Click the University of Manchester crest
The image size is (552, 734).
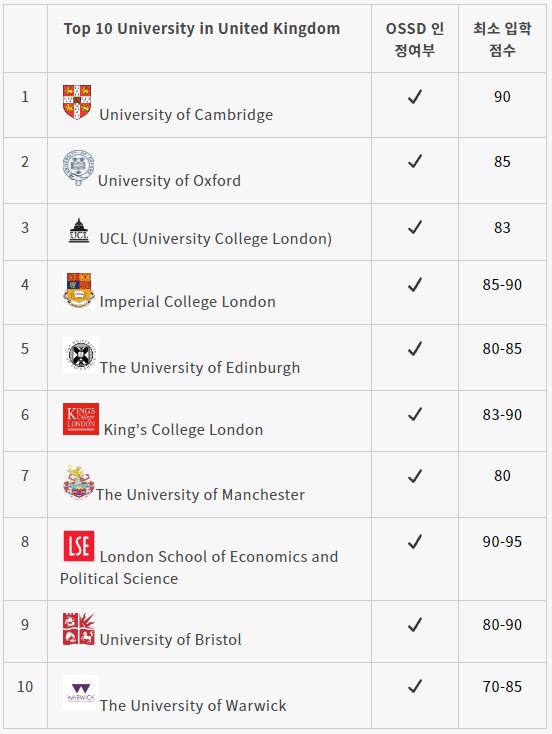click(x=79, y=482)
